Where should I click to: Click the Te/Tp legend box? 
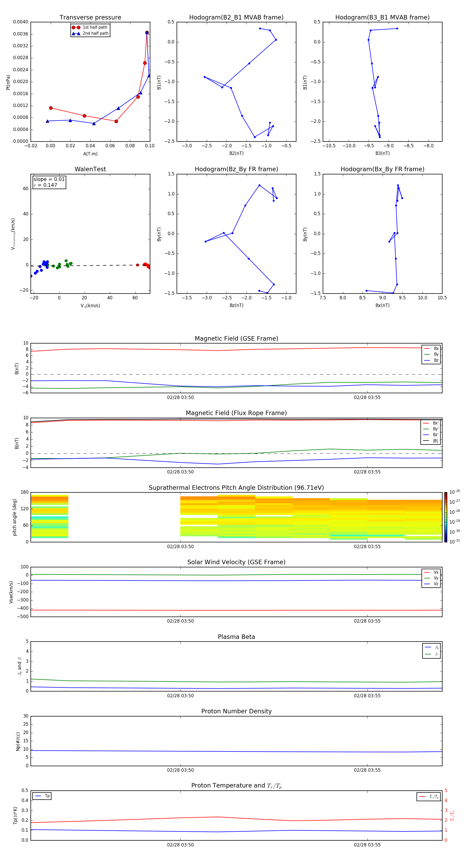click(x=429, y=797)
